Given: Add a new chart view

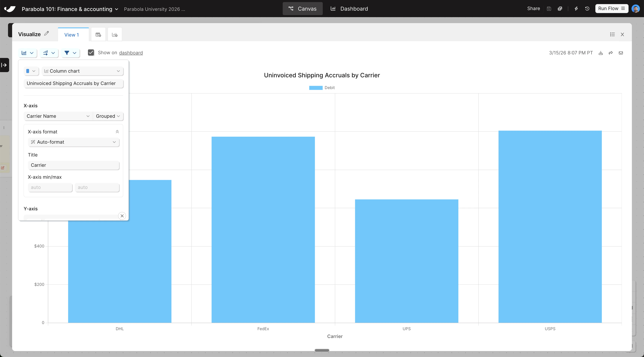Looking at the screenshot, I should pos(115,35).
